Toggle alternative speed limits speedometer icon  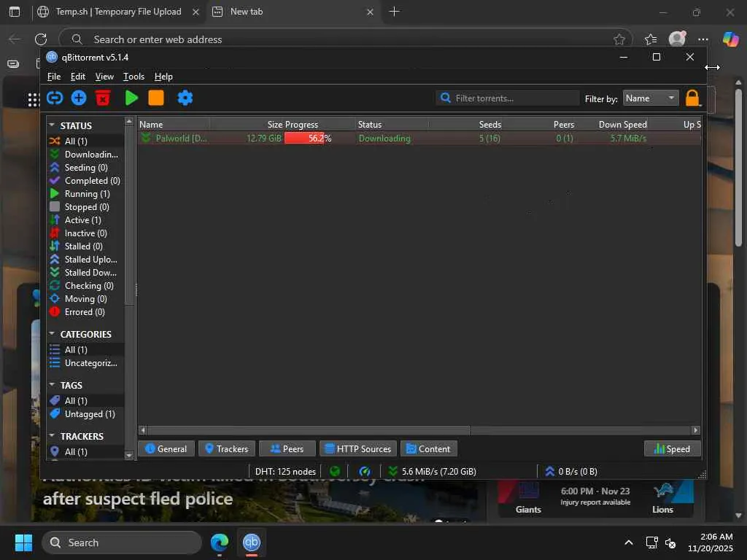(x=365, y=472)
